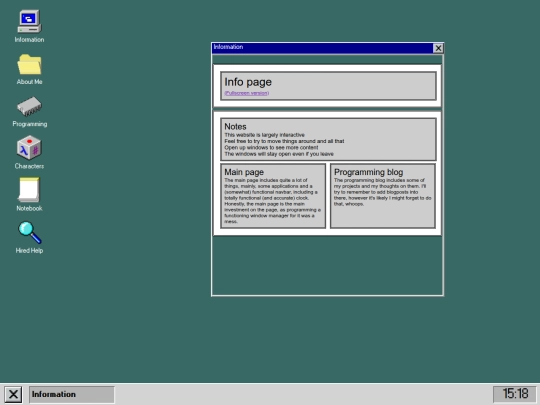Select the Information taskbar button
The width and height of the screenshot is (540, 405).
pos(72,394)
